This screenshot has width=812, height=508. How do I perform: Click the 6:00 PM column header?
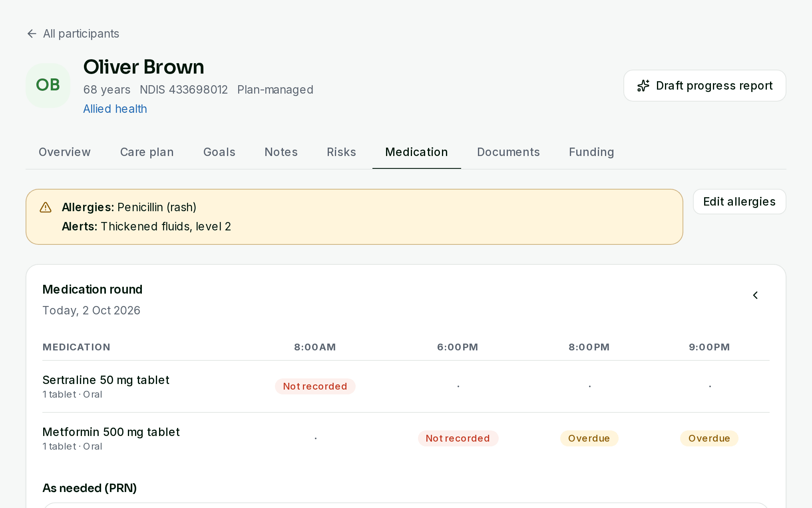(x=458, y=347)
